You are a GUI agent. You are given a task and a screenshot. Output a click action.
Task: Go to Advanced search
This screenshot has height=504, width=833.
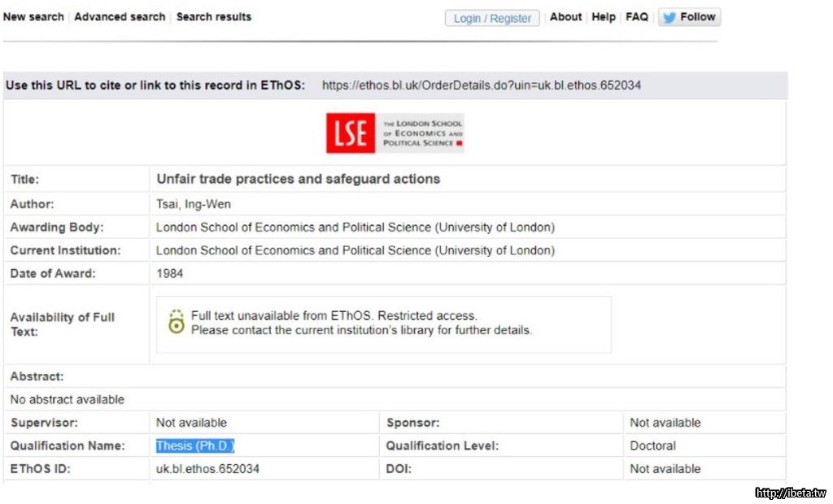120,17
